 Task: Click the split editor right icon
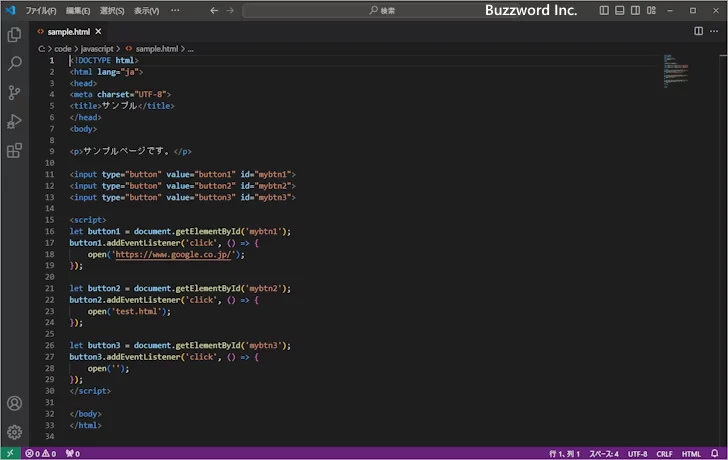tap(698, 31)
